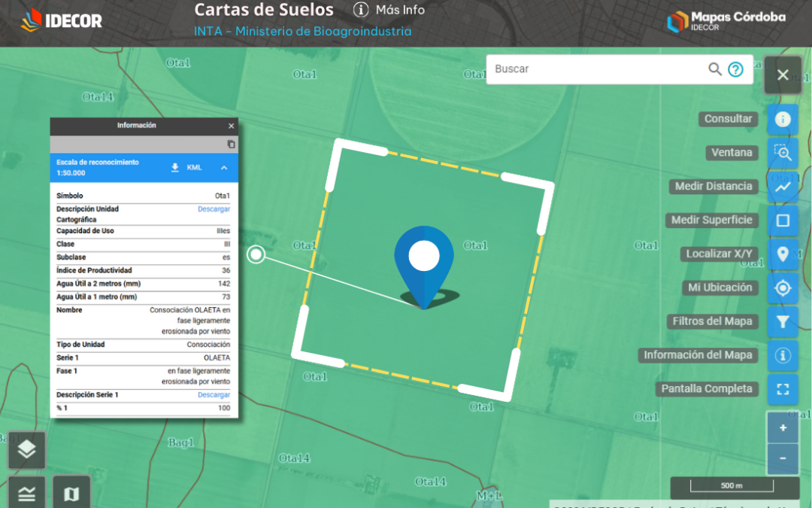Open the layers stack button
This screenshot has width=812, height=508.
[26, 450]
